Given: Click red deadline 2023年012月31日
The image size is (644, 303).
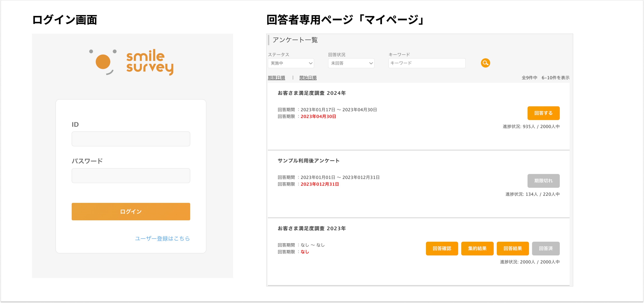Looking at the screenshot, I should click(320, 184).
